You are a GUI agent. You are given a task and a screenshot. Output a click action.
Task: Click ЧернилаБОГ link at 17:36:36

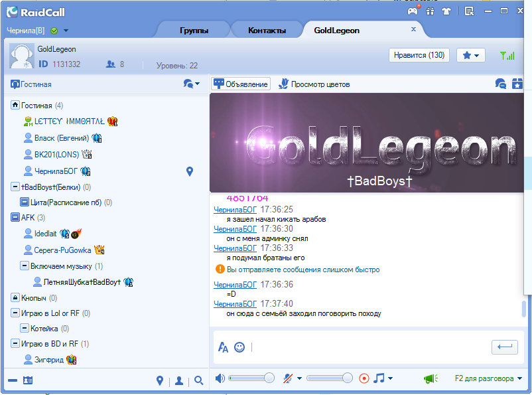click(235, 285)
